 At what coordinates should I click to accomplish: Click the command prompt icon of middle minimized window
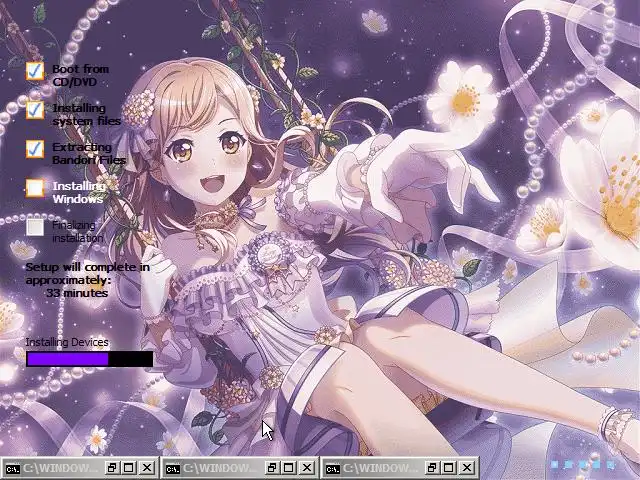(173, 468)
